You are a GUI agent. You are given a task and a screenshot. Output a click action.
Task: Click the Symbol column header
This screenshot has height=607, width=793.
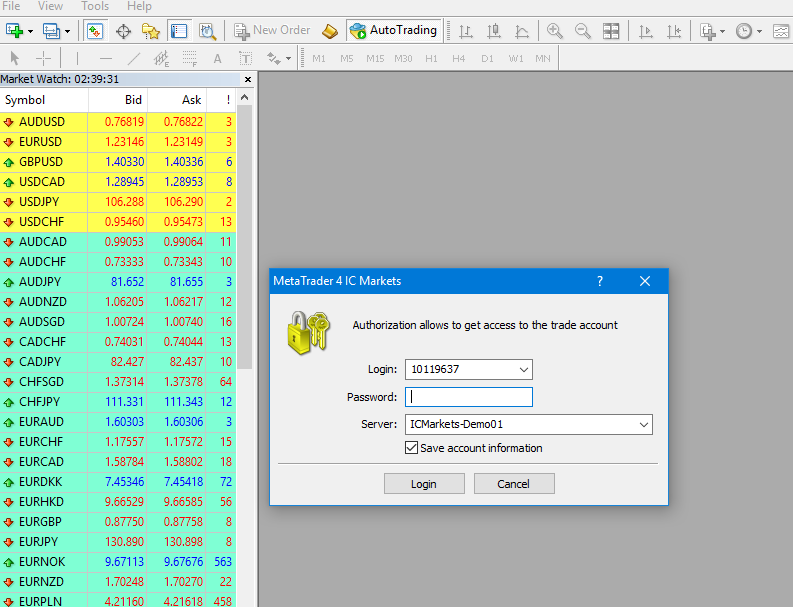[x=44, y=100]
